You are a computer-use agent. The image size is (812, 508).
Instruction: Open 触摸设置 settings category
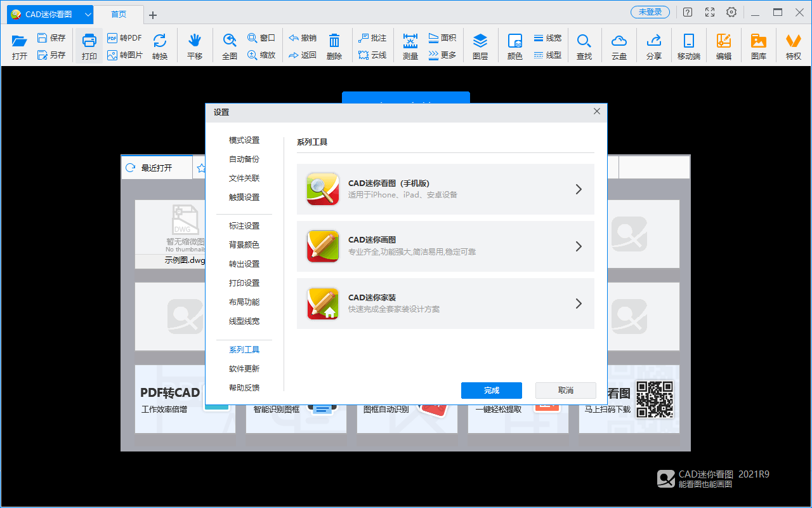pyautogui.click(x=244, y=197)
